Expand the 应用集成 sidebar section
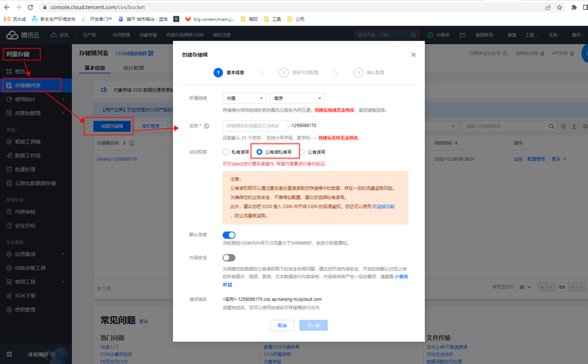Viewport: 588px width, 364px height. point(63,254)
